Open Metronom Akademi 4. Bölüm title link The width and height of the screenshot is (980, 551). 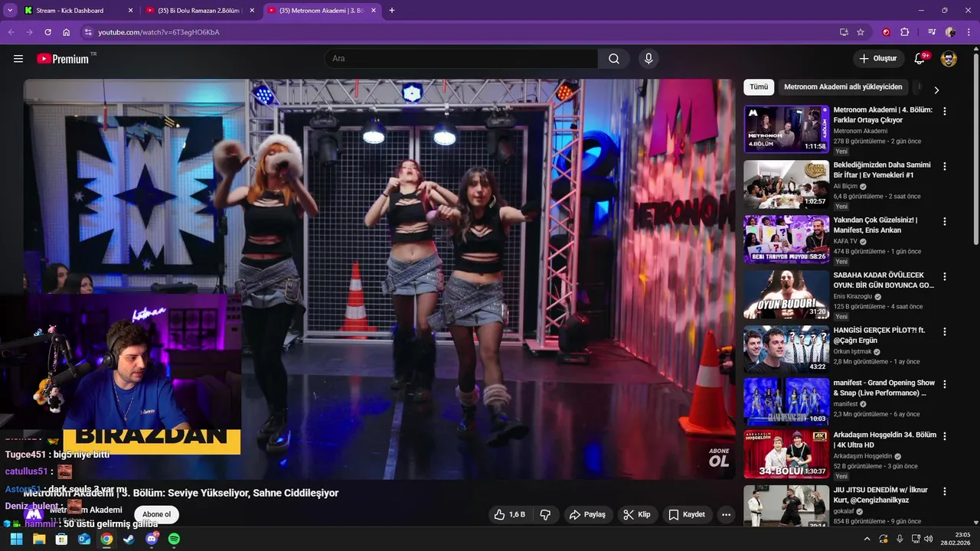(883, 115)
